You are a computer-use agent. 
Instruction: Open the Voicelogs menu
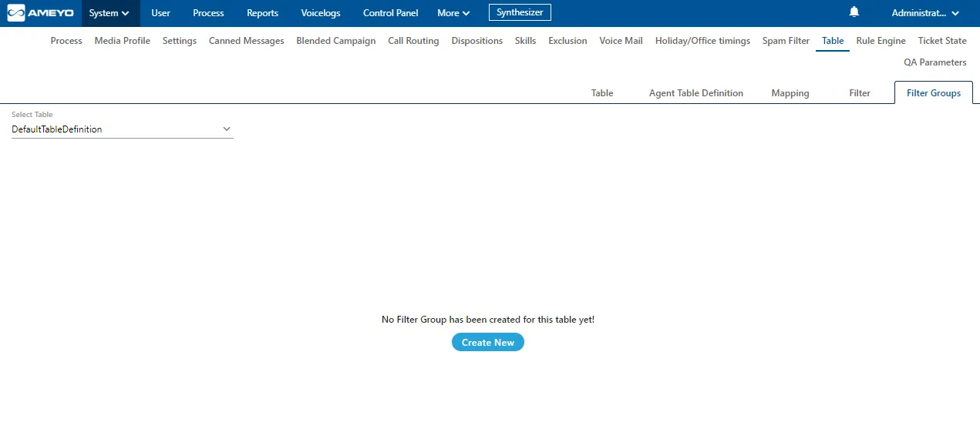[320, 13]
